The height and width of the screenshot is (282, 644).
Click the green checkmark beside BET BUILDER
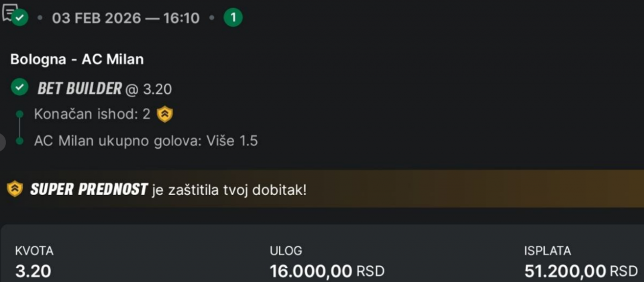pos(20,87)
